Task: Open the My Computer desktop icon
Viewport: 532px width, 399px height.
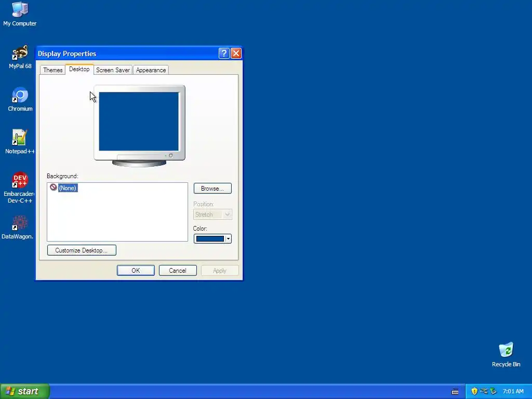Action: tap(20, 14)
